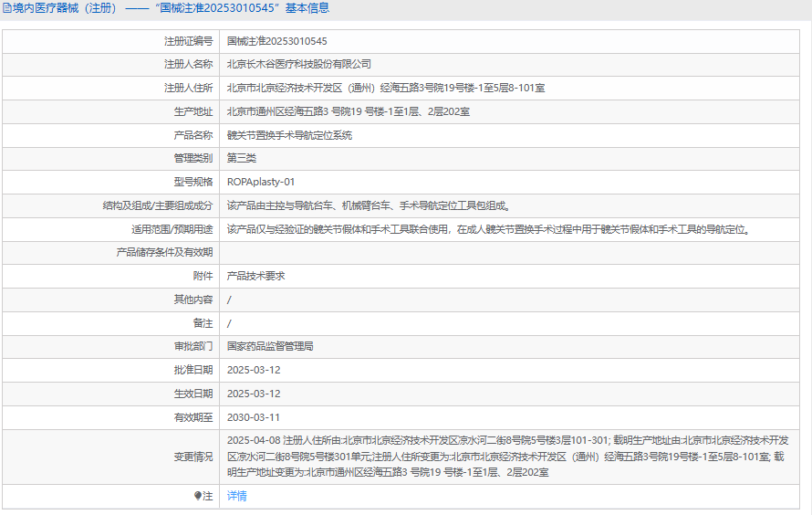Select the registration number 国械注准20253010545 value
Screen dimensions: 812x515
pos(276,41)
